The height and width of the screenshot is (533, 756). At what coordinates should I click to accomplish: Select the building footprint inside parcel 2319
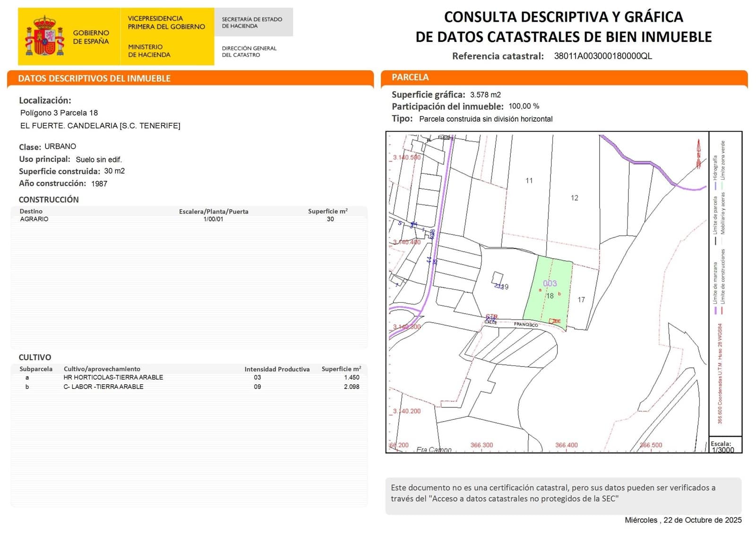click(497, 277)
